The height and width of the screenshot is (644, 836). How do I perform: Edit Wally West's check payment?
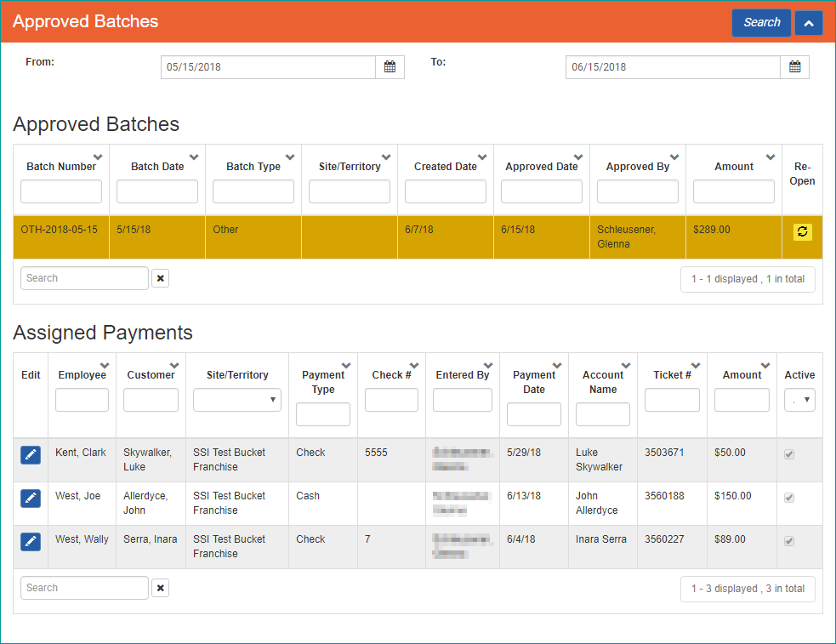[x=31, y=541]
